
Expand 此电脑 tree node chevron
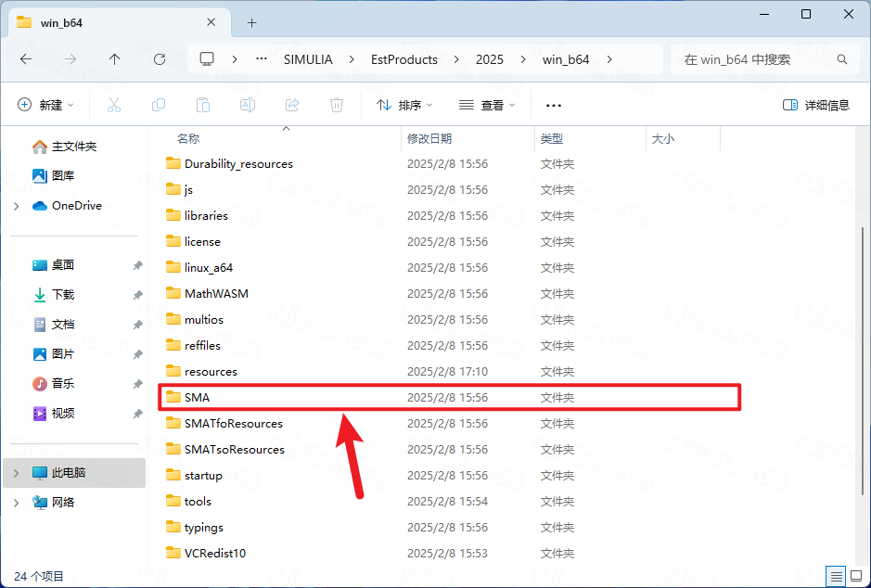pos(16,473)
